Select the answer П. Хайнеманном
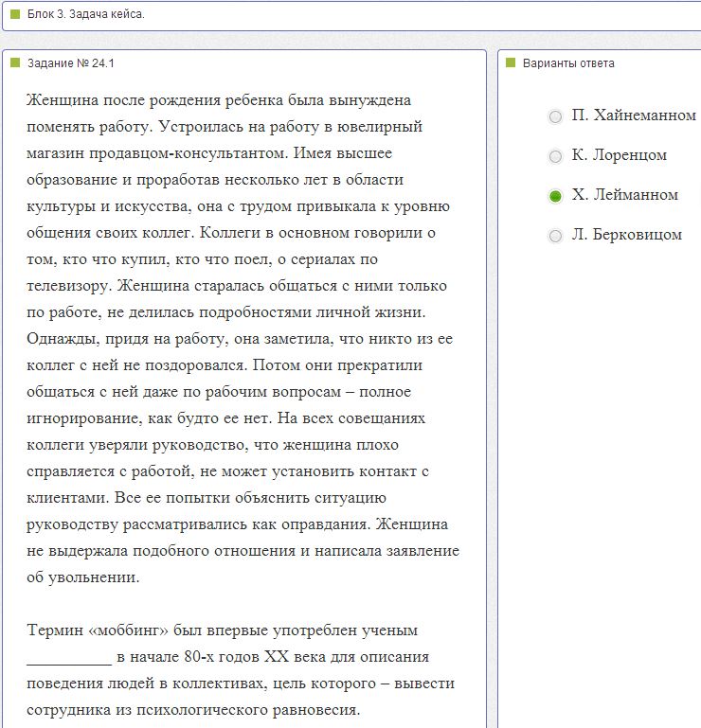Screen dimensions: 701x728 pyautogui.click(x=555, y=116)
